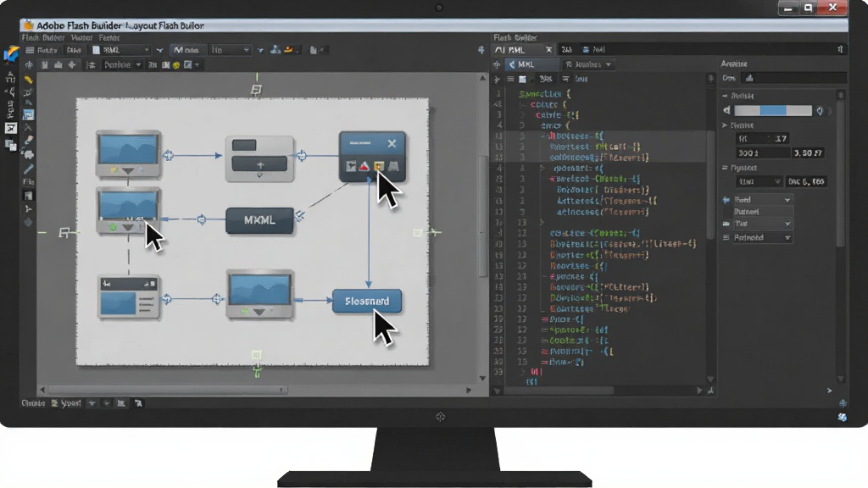Open the Flash Builder menu in the menu bar
Image resolution: width=868 pixels, height=488 pixels.
click(42, 37)
